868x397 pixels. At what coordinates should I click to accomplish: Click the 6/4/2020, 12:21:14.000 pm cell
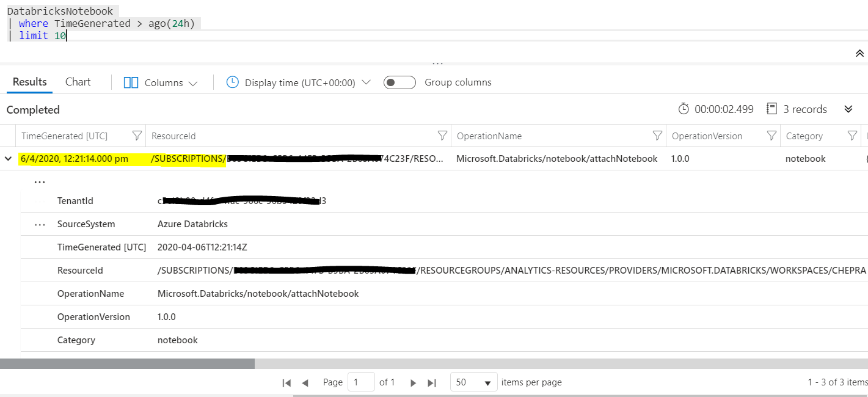(x=74, y=159)
